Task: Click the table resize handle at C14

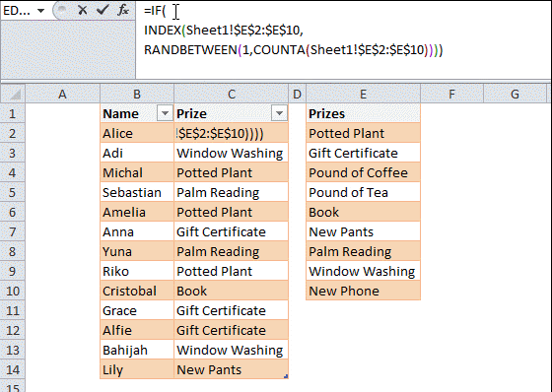Action: (x=286, y=376)
